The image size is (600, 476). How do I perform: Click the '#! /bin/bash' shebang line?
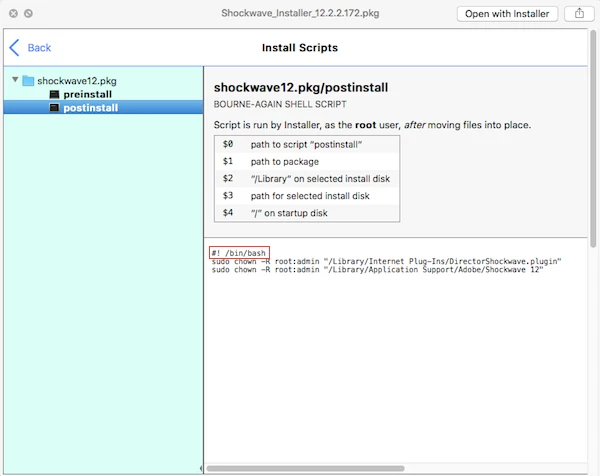coord(239,253)
